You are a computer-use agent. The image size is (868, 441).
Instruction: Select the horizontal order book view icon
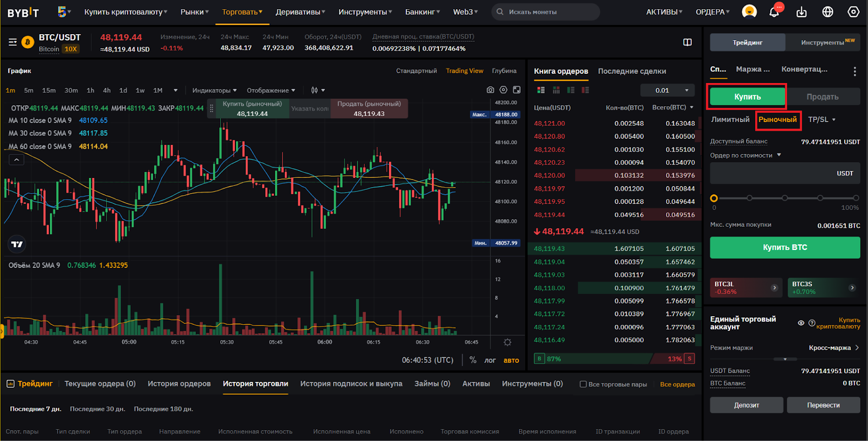(x=556, y=90)
